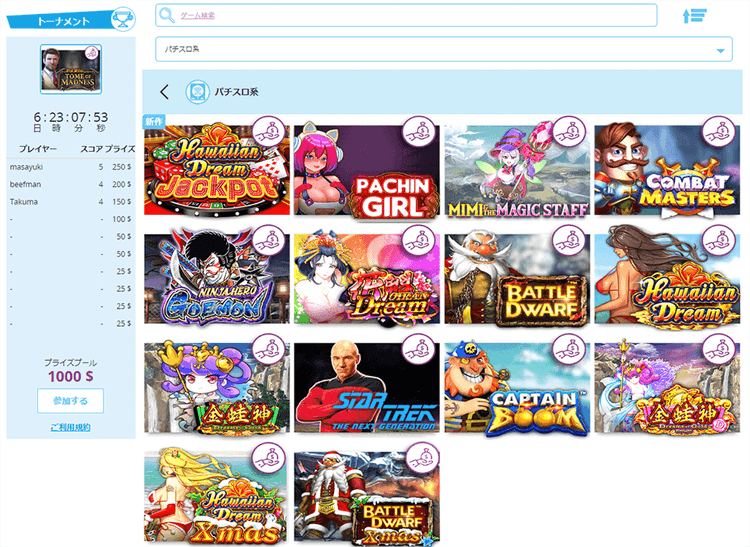The height and width of the screenshot is (547, 750).
Task: Click money-hand badge on Battle Dwarf Xmas
Action: click(422, 458)
